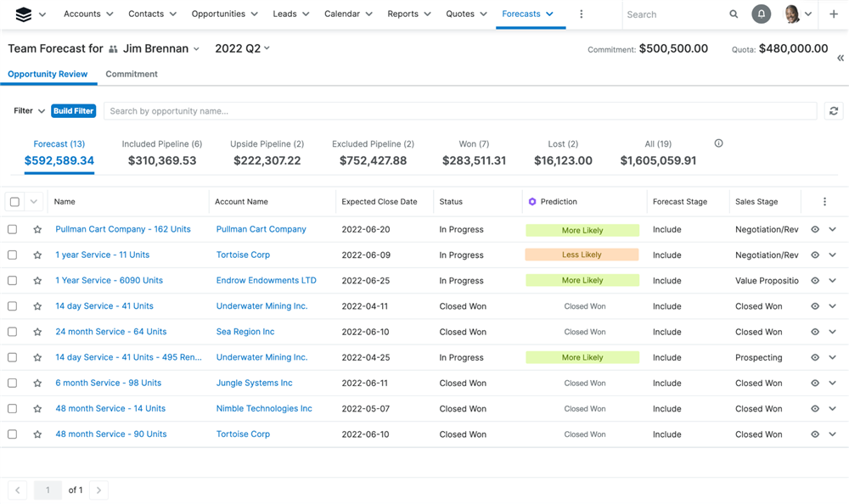Collapse the side panel with double chevron

click(840, 58)
